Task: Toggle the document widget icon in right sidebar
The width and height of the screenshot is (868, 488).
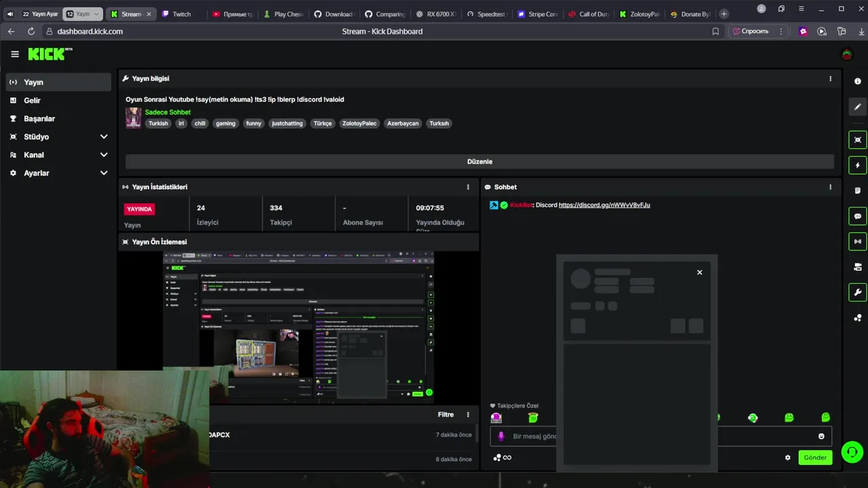Action: [x=858, y=190]
